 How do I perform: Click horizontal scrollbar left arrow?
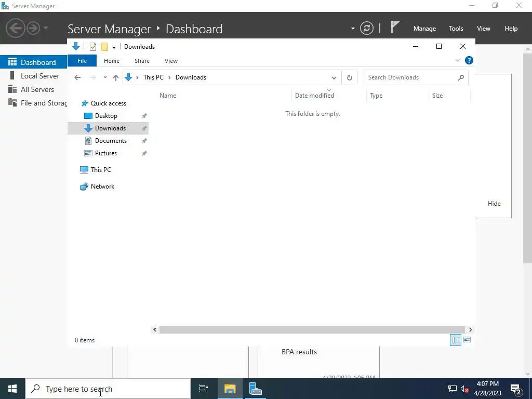[x=155, y=329]
